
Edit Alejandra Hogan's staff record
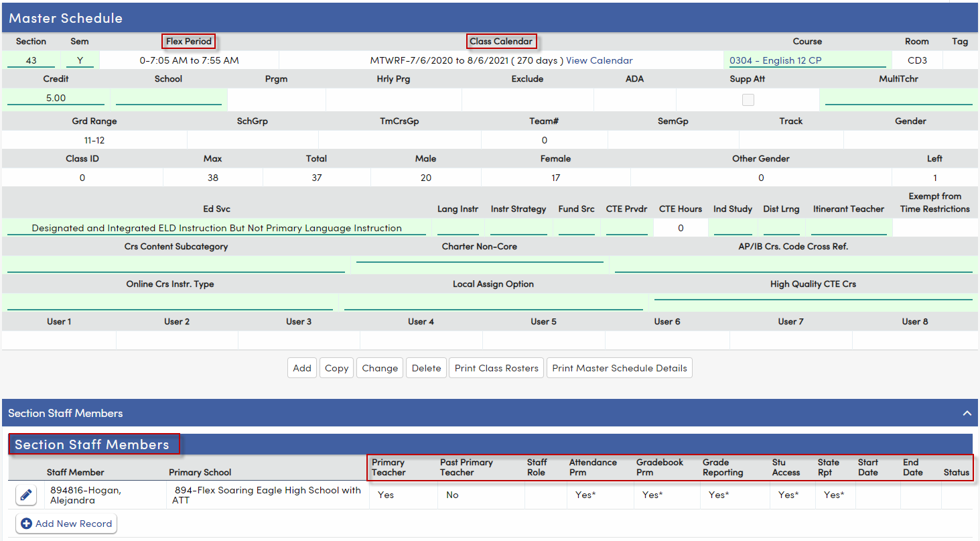[25, 495]
